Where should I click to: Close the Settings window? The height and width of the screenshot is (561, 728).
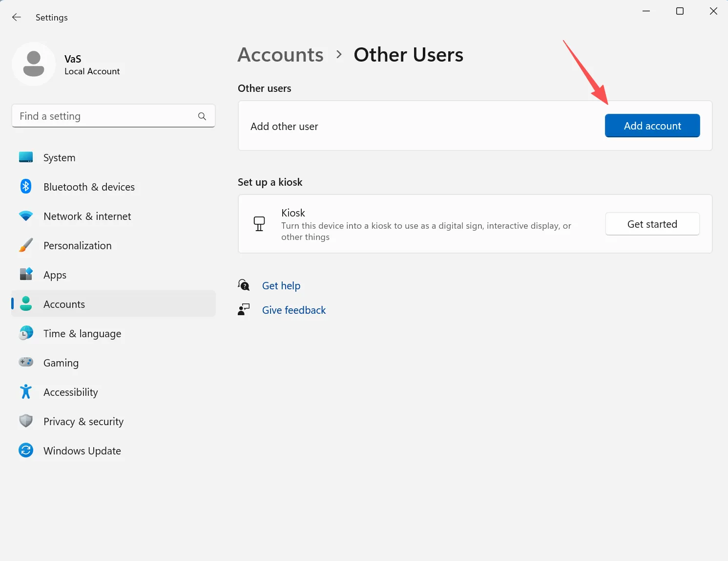(x=713, y=11)
